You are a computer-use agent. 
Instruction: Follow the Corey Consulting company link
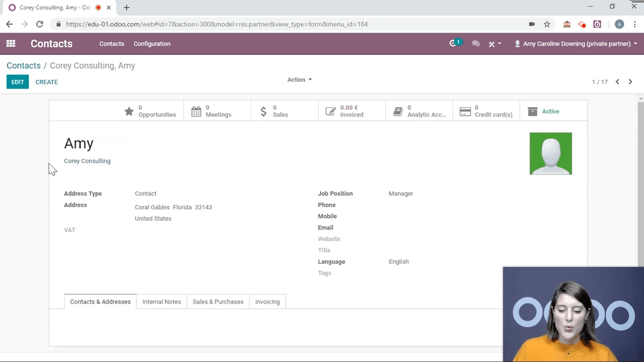[x=87, y=161]
